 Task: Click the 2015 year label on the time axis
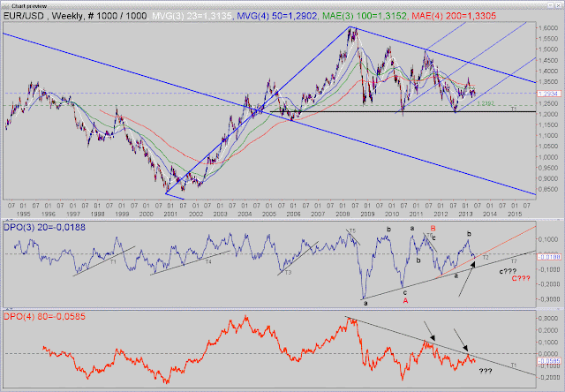(514, 214)
